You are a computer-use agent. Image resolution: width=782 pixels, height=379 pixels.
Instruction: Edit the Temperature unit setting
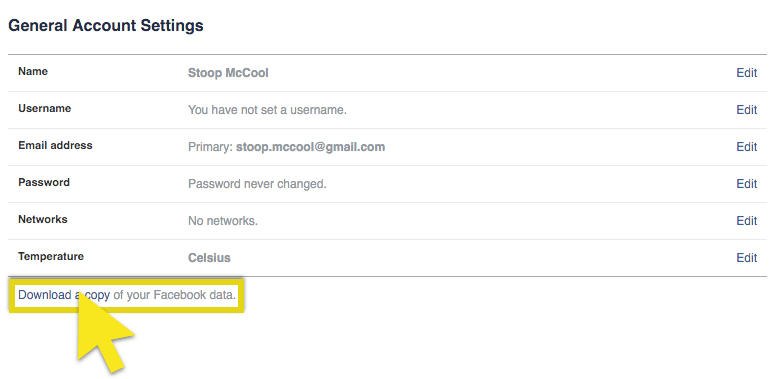pos(747,257)
